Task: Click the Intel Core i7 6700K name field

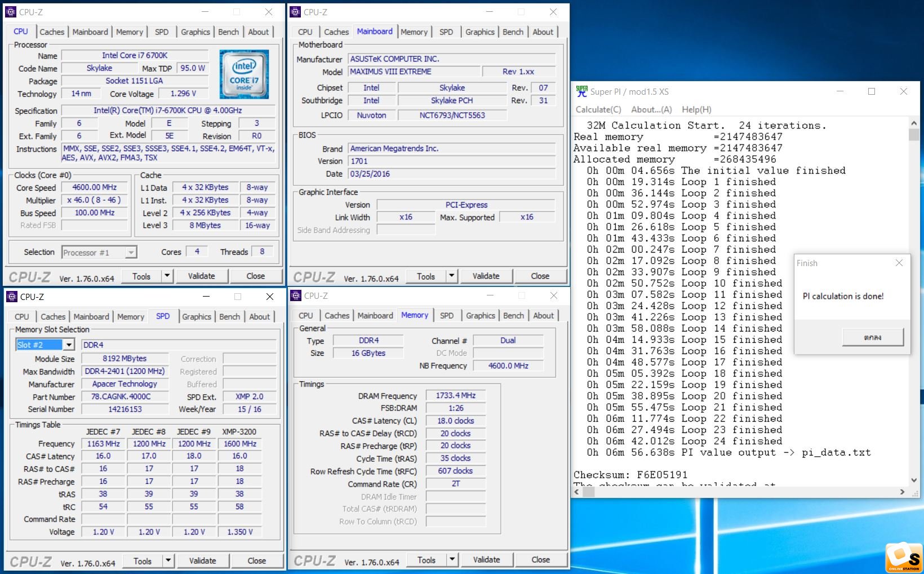Action: pos(135,55)
